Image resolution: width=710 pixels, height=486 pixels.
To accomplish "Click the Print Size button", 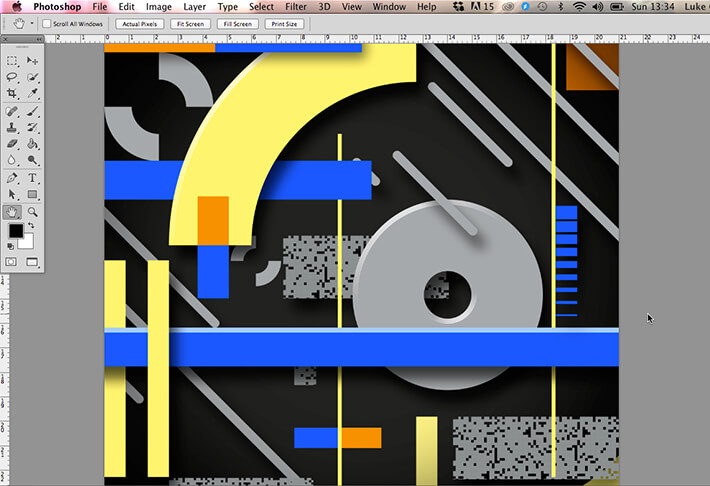I will (x=284, y=24).
